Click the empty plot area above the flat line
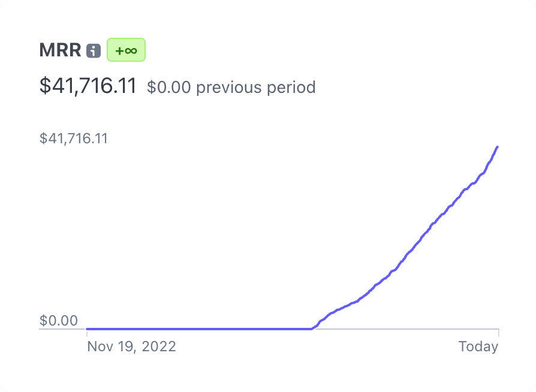Screen dimensions: 536x392 point(198,240)
